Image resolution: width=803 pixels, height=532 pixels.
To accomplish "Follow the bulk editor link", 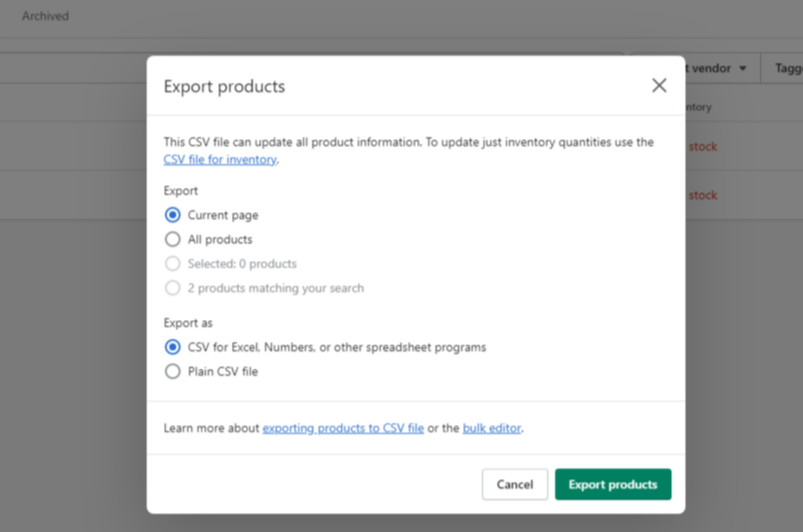I will coord(492,429).
